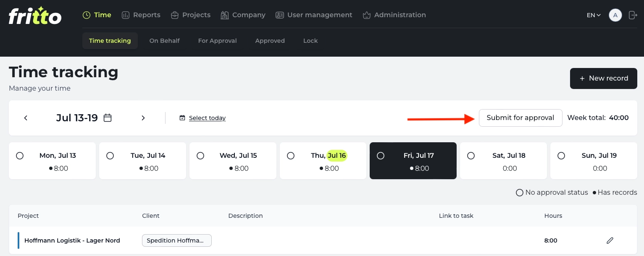
Task: Open the Tue, Jul 14 day card
Action: click(142, 161)
